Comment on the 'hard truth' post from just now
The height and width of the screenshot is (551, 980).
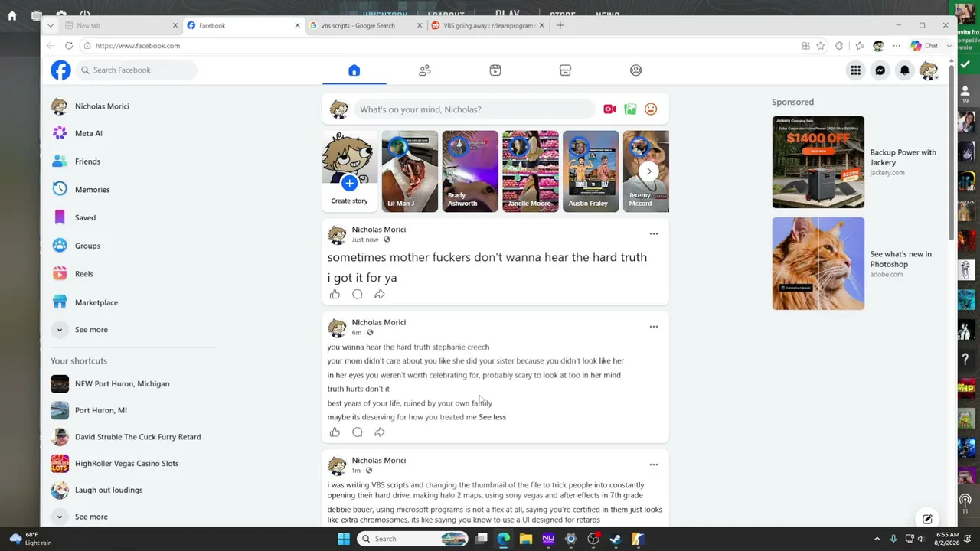(x=358, y=295)
